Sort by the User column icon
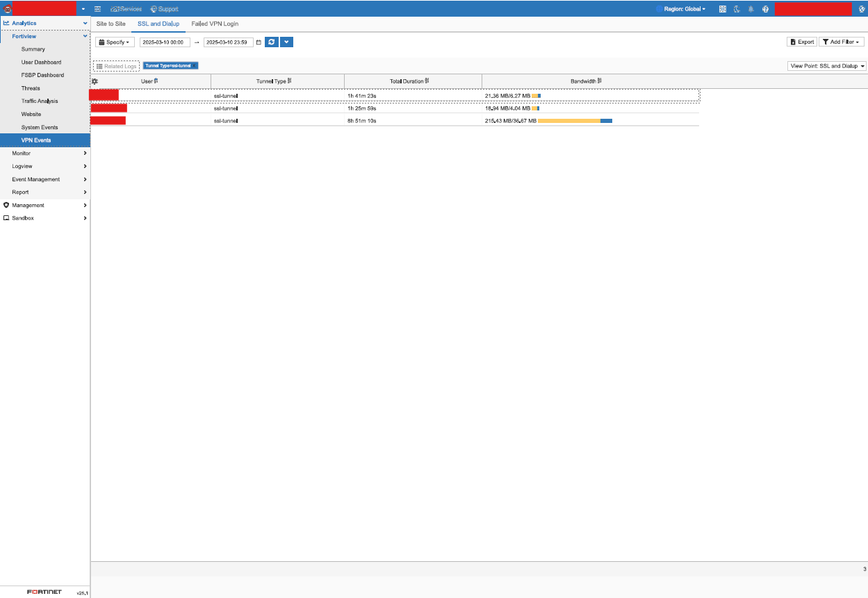868x598 pixels. (x=156, y=81)
